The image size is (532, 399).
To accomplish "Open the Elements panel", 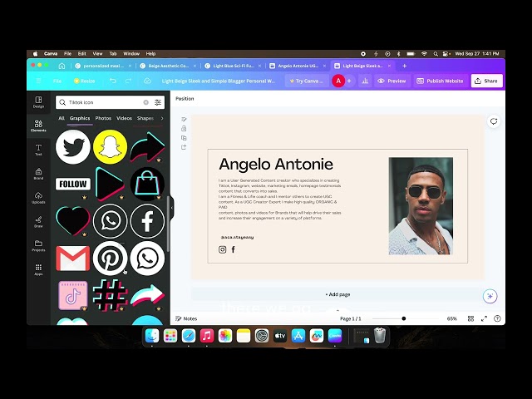I will click(38, 126).
